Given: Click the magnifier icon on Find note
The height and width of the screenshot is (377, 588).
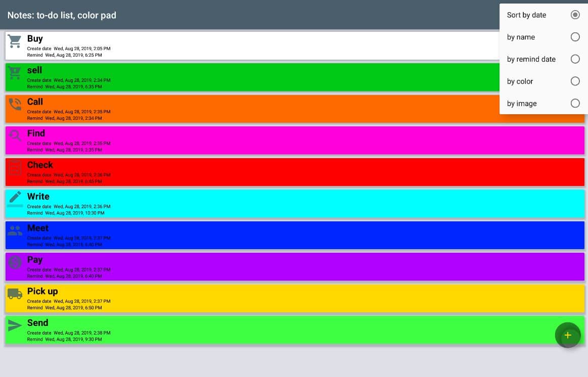Looking at the screenshot, I should click(15, 135).
